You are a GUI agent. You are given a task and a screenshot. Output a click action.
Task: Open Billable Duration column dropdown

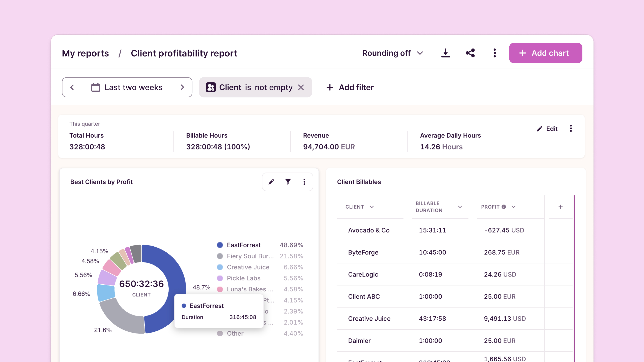coord(460,207)
